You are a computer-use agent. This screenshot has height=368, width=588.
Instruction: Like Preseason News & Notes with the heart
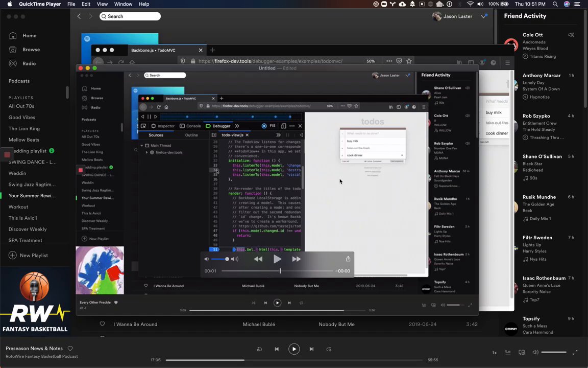(70, 349)
